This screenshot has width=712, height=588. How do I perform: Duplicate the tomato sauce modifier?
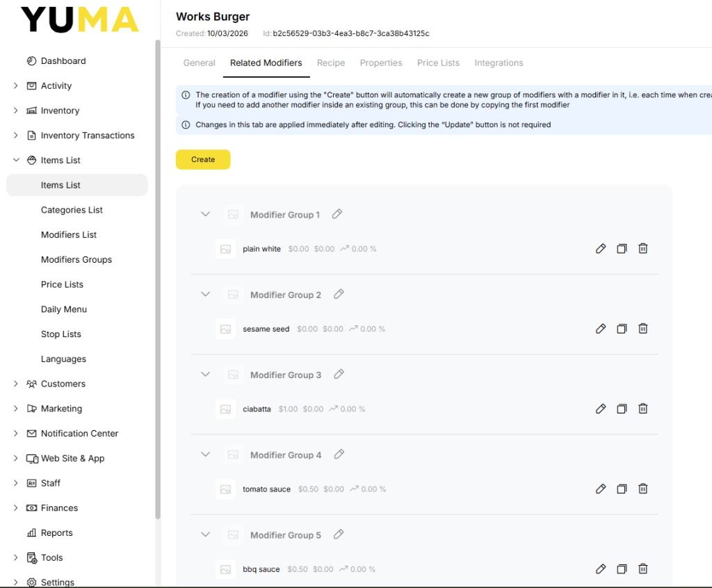click(622, 489)
